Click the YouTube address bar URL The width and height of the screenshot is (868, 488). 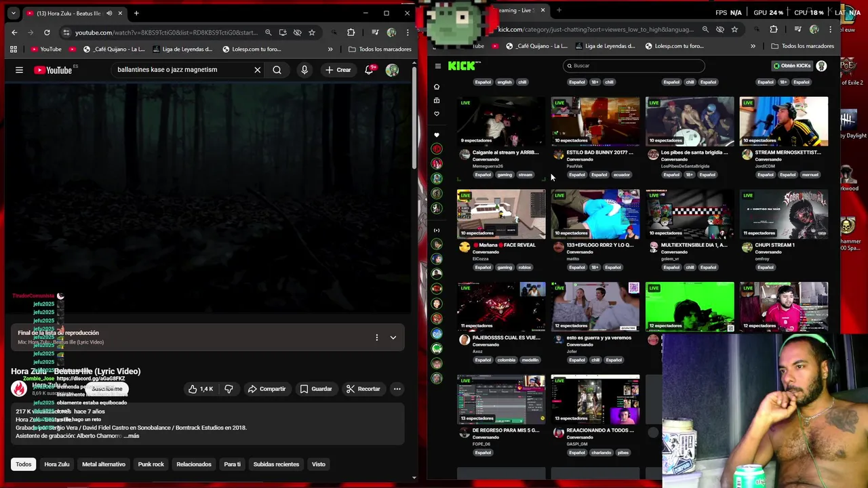point(166,33)
